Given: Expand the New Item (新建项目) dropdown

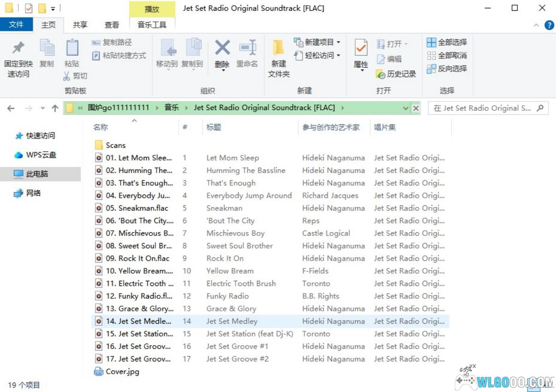Looking at the screenshot, I should coord(338,42).
